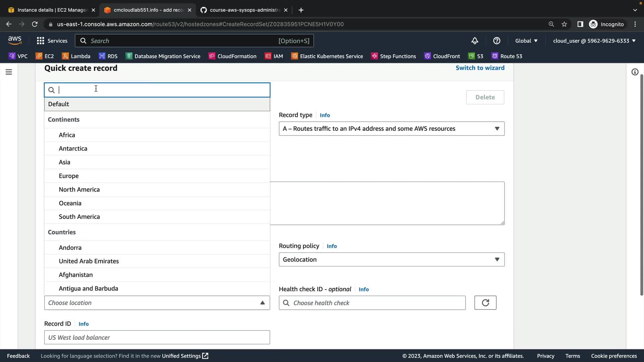Expand the Routing policy Geolocation dropdown
The height and width of the screenshot is (362, 644).
tap(391, 259)
